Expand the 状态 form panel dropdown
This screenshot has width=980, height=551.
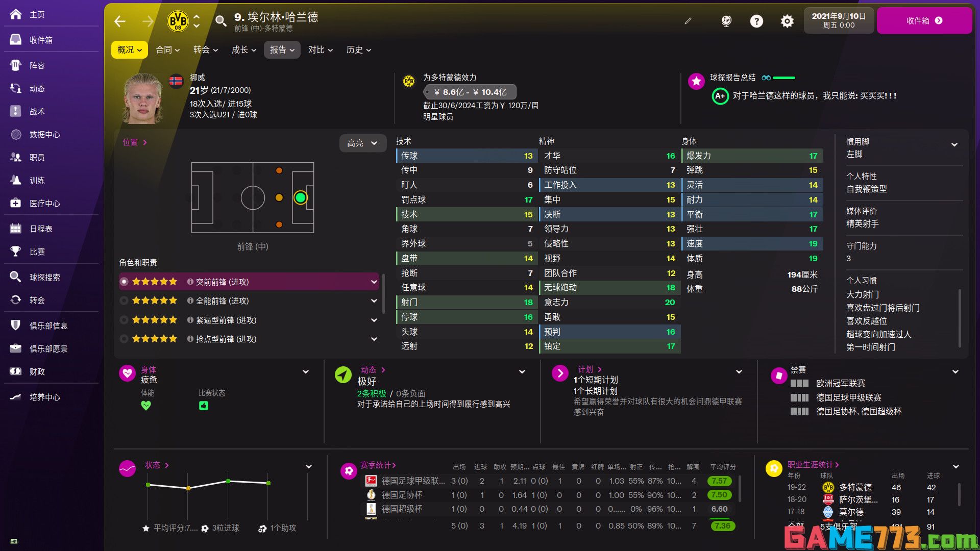[309, 466]
